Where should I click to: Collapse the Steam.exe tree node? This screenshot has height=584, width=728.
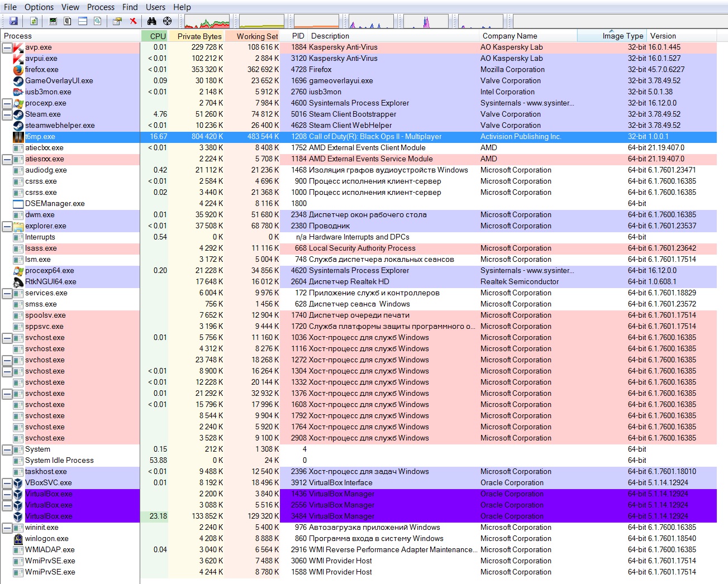(7, 114)
